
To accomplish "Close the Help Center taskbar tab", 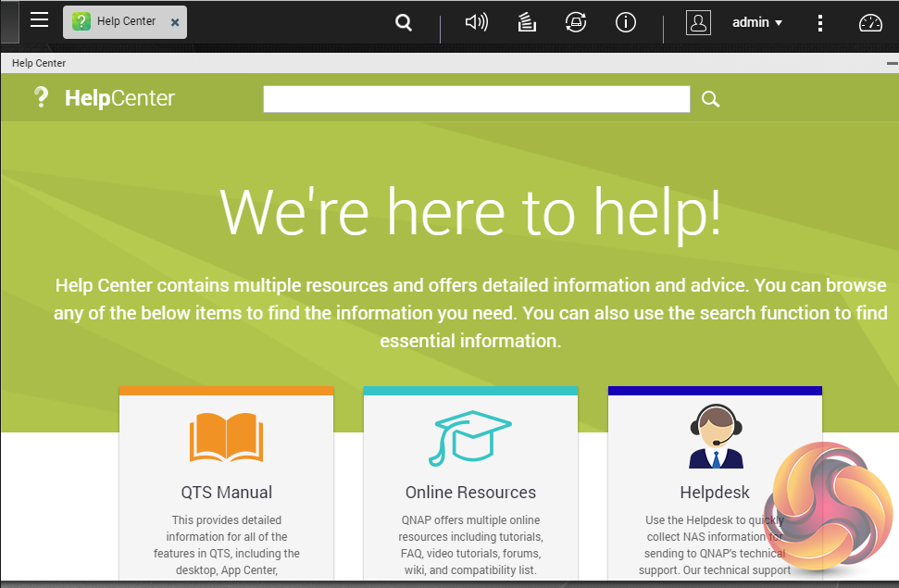I will pos(175,22).
